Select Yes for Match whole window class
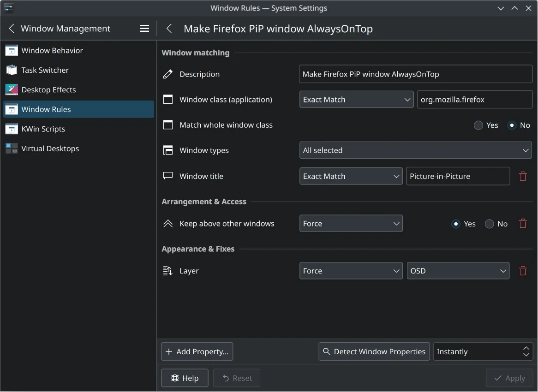The width and height of the screenshot is (538, 392). point(478,125)
